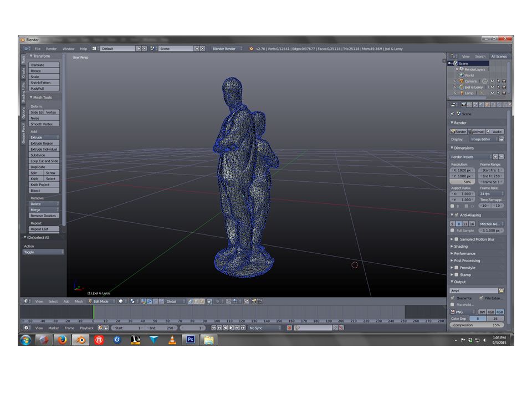Viewport: 532px width, 399px height.
Task: Click the Windows Start button
Action: pyautogui.click(x=25, y=340)
